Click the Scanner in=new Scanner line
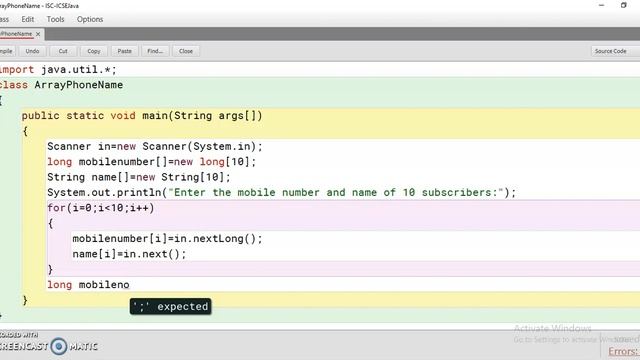 click(155, 147)
